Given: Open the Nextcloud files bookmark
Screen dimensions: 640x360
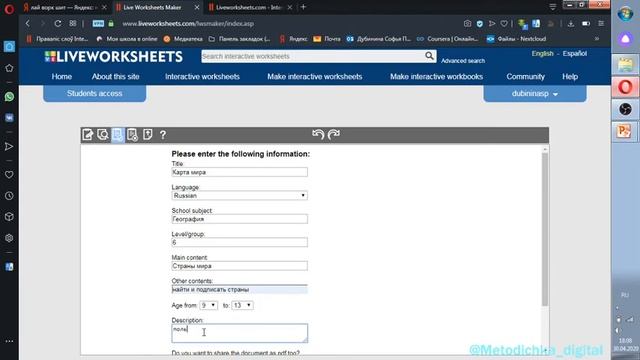Looking at the screenshot, I should point(516,39).
